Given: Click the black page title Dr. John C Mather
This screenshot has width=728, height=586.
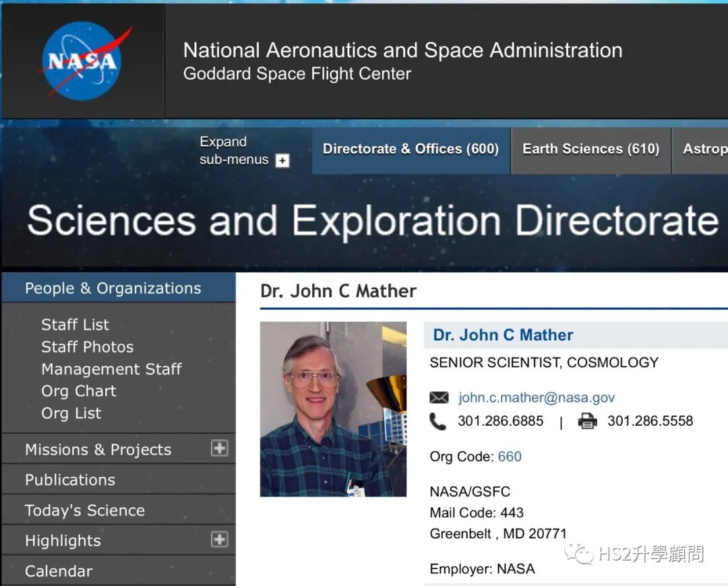Looking at the screenshot, I should click(338, 292).
